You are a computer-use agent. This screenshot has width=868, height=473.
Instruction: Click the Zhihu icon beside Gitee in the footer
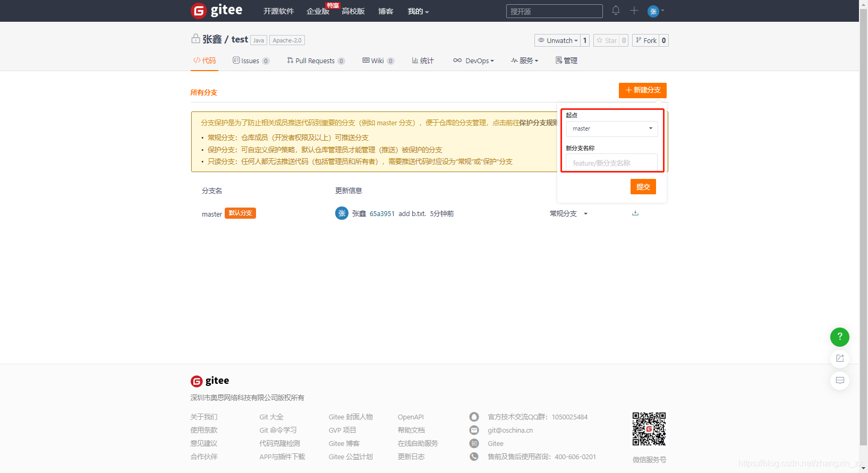point(474,443)
